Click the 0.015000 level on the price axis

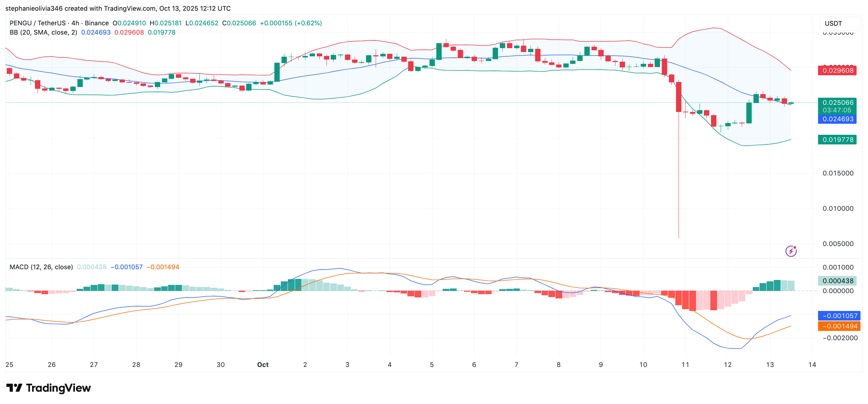pyautogui.click(x=838, y=173)
